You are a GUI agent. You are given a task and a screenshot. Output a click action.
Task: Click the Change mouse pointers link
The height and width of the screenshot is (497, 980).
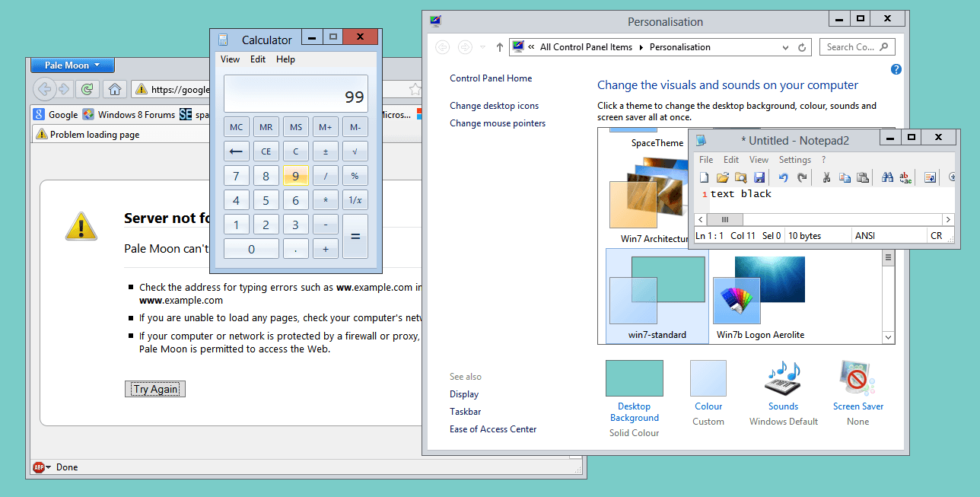(498, 123)
